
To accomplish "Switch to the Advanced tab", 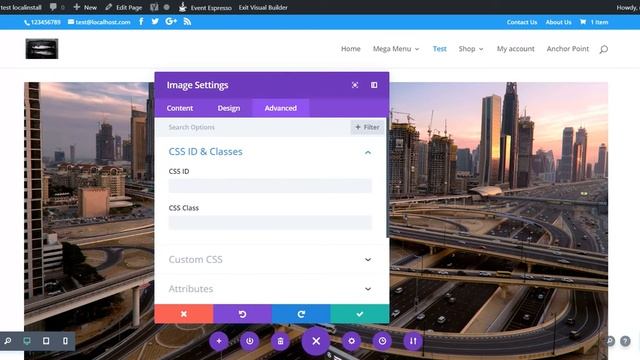I will click(281, 108).
